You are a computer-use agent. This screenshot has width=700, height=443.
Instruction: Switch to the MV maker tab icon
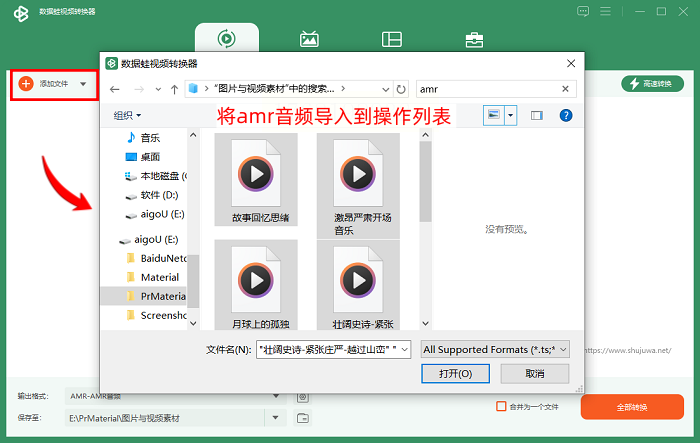[x=309, y=39]
